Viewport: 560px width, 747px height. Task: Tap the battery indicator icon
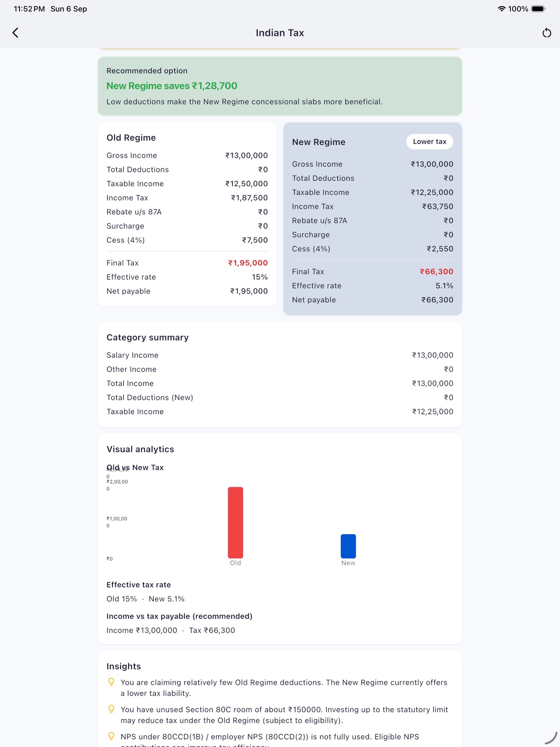click(x=538, y=9)
